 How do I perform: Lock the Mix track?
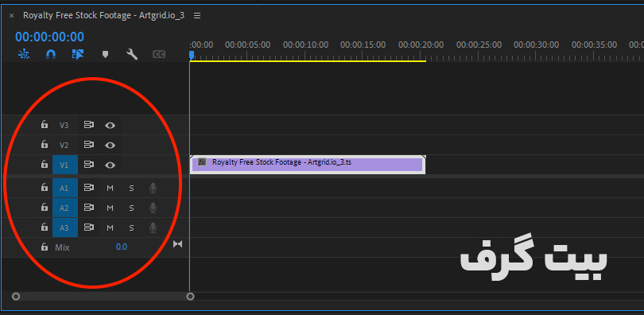[x=45, y=247]
